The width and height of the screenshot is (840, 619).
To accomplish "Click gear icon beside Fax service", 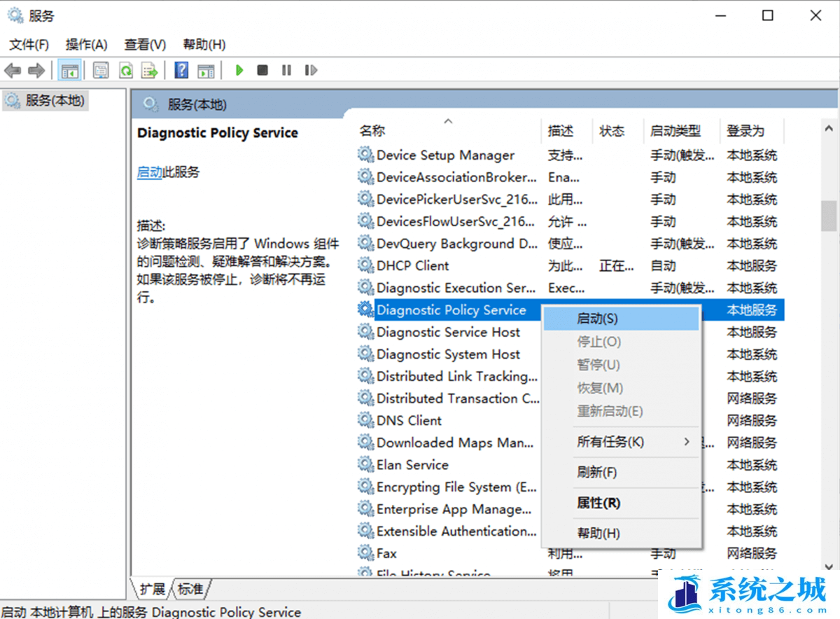I will [x=365, y=553].
